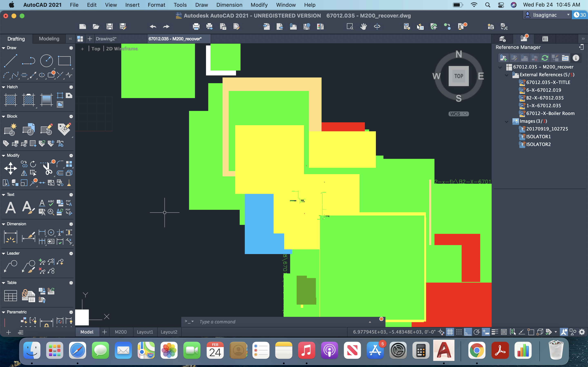Image resolution: width=588 pixels, height=367 pixels.
Task: Switch to the Modeling workspace tab
Action: [x=49, y=39]
